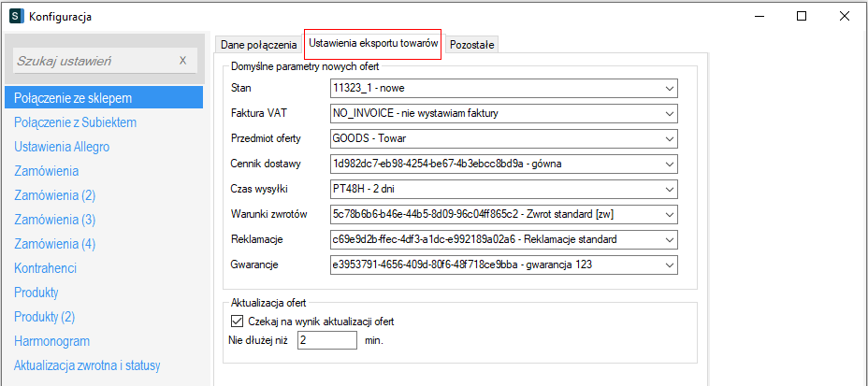Click the 'Nie dłużej niż' minutes field
Screen dimensions: 868x386
(x=325, y=340)
